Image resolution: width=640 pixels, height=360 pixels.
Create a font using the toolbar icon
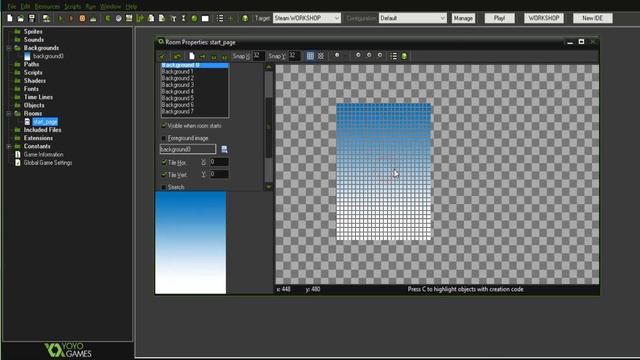tap(173, 18)
